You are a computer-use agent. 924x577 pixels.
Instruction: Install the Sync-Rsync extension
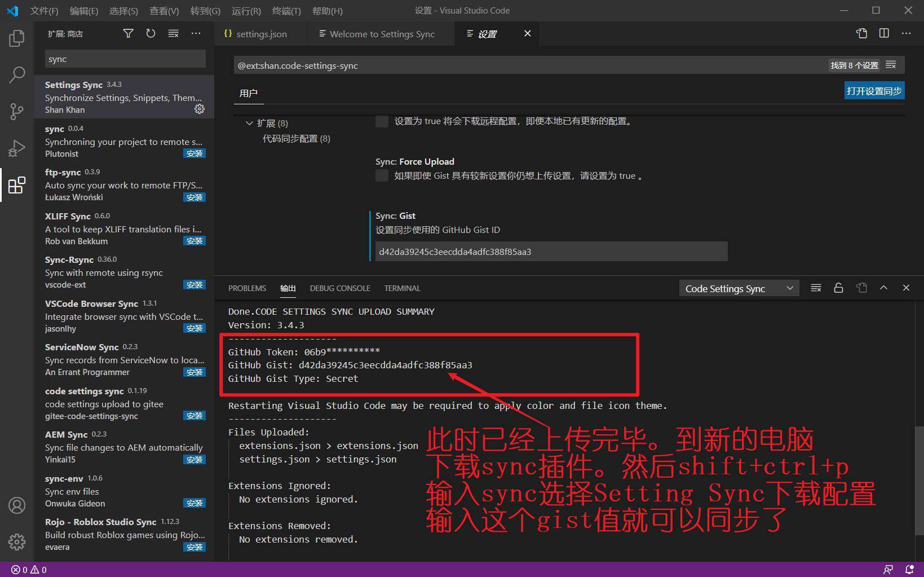pyautogui.click(x=194, y=285)
